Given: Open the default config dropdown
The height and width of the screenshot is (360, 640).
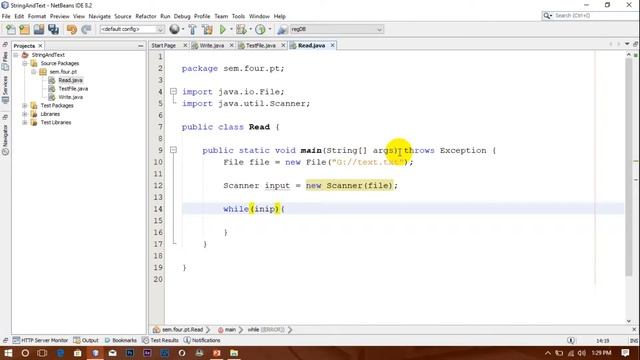Looking at the screenshot, I should [132, 29].
